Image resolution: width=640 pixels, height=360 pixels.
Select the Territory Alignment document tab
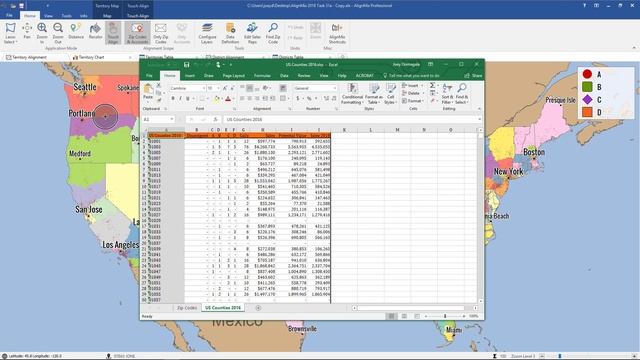click(27, 57)
